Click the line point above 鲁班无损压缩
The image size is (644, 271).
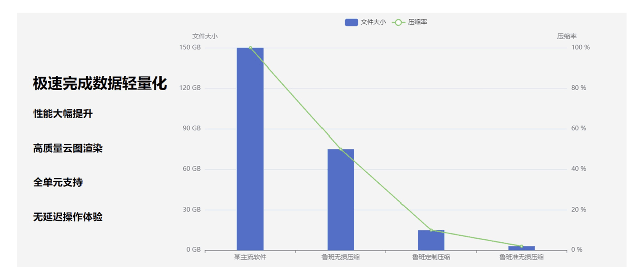pos(341,149)
